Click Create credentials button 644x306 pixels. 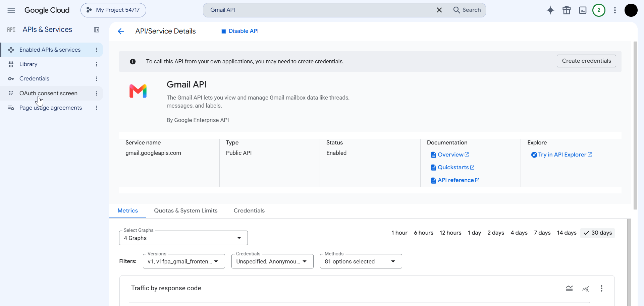point(586,61)
